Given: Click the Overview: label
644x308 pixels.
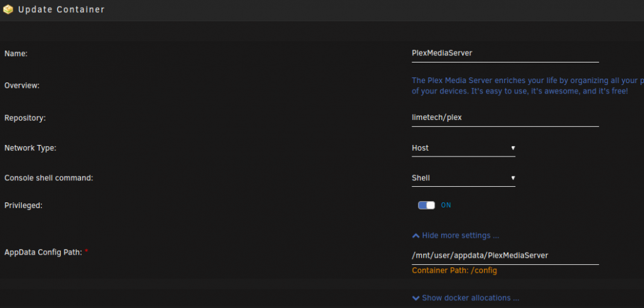Looking at the screenshot, I should [x=22, y=86].
